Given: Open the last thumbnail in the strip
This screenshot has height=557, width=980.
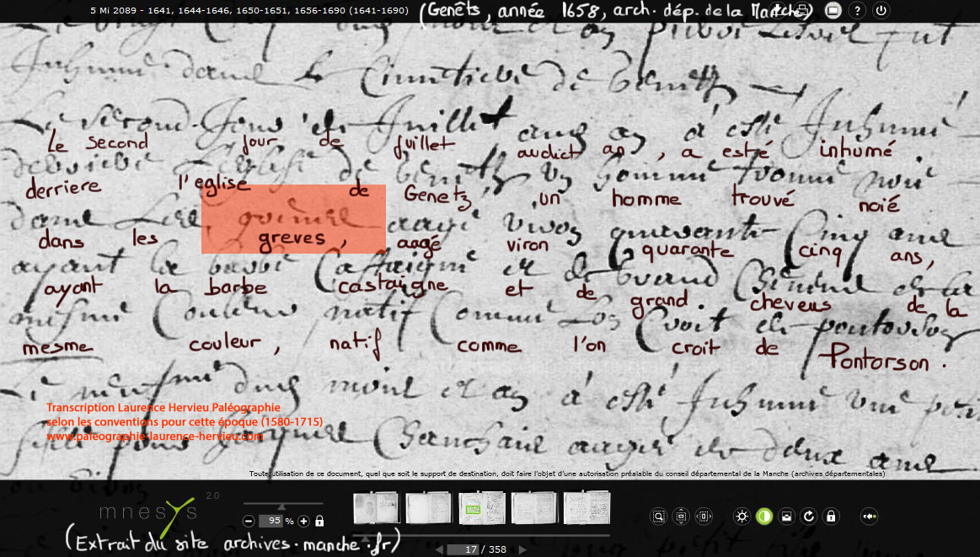Looking at the screenshot, I should (x=586, y=508).
